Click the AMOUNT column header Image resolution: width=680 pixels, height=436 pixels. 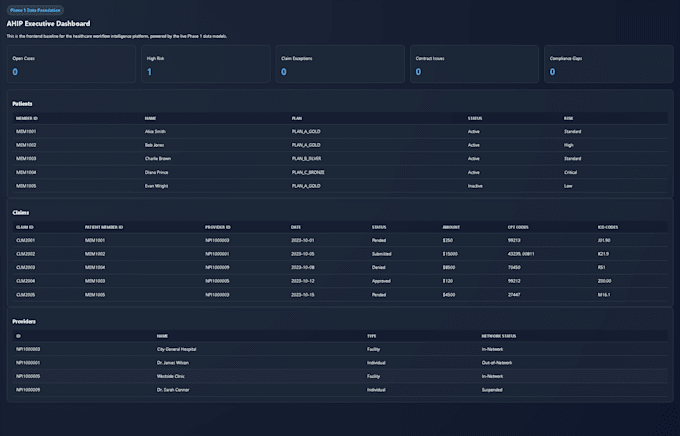[x=451, y=227]
